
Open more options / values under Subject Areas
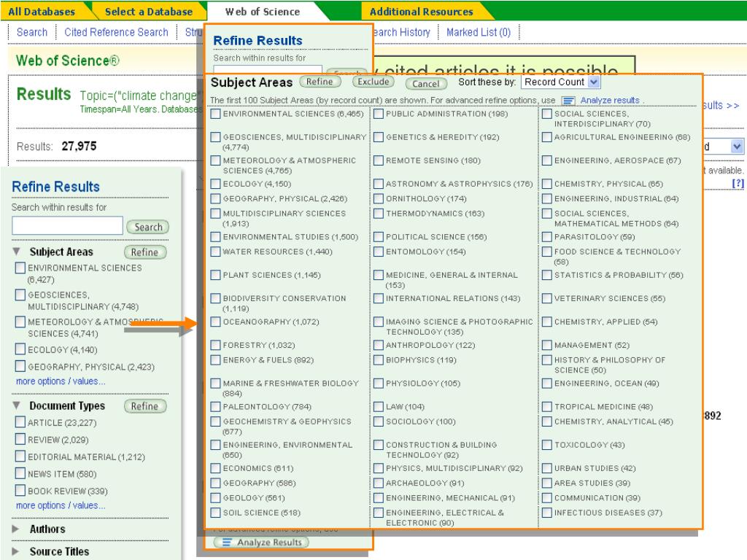[61, 381]
